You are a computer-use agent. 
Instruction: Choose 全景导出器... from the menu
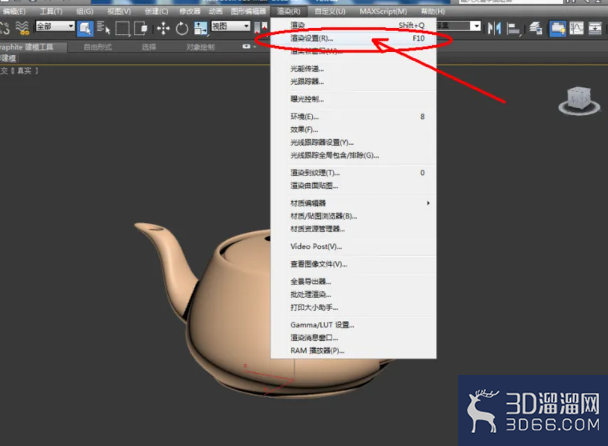tap(353, 282)
